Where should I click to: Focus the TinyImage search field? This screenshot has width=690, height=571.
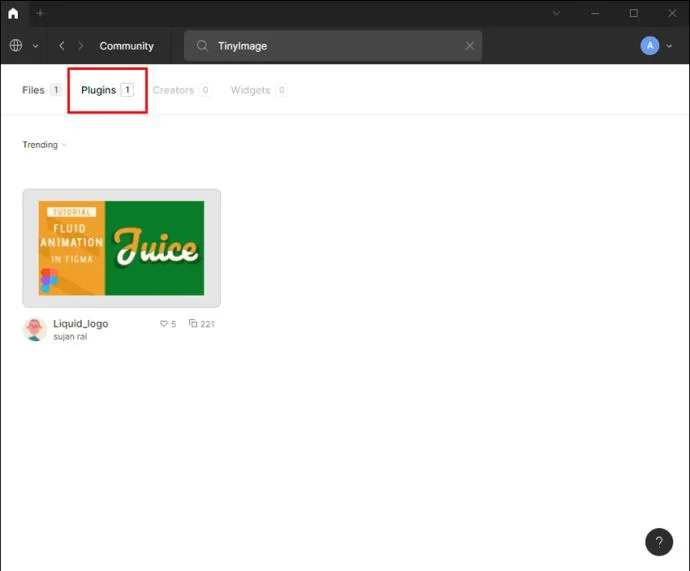pyautogui.click(x=333, y=46)
